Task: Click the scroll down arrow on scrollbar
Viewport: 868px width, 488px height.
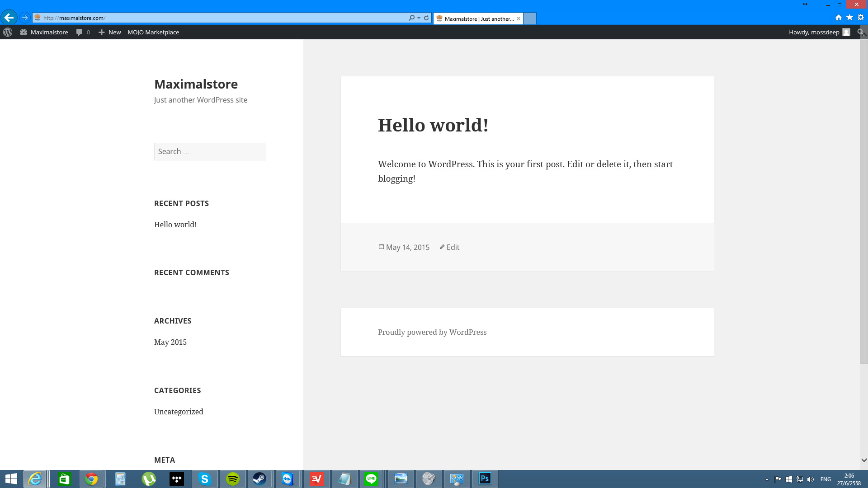Action: tap(864, 460)
